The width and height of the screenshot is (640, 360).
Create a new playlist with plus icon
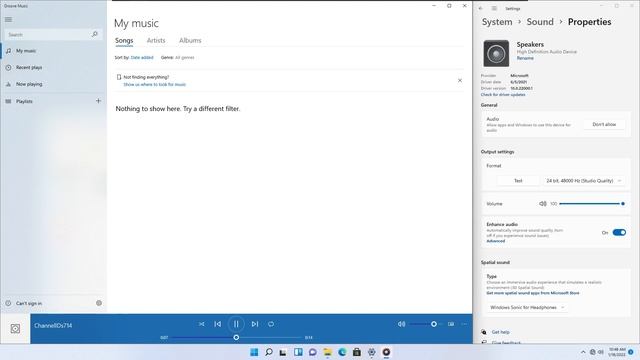98,101
